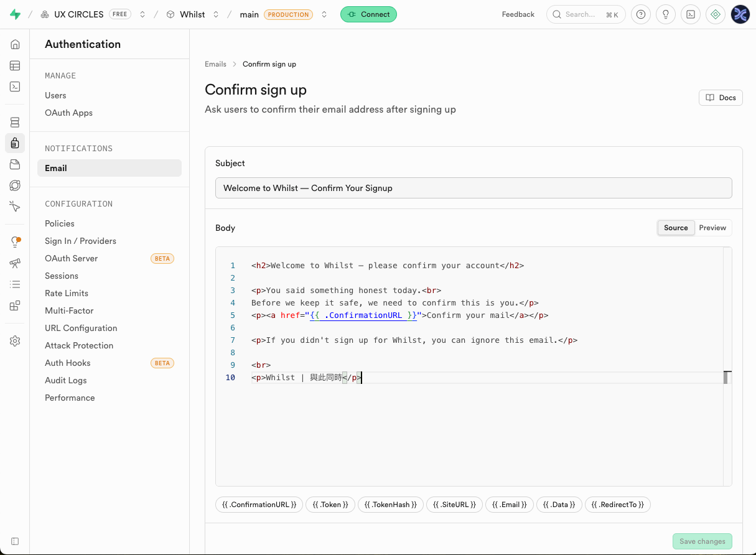Image resolution: width=756 pixels, height=555 pixels.
Task: Select the Authentication sidebar icon
Action: (x=15, y=143)
